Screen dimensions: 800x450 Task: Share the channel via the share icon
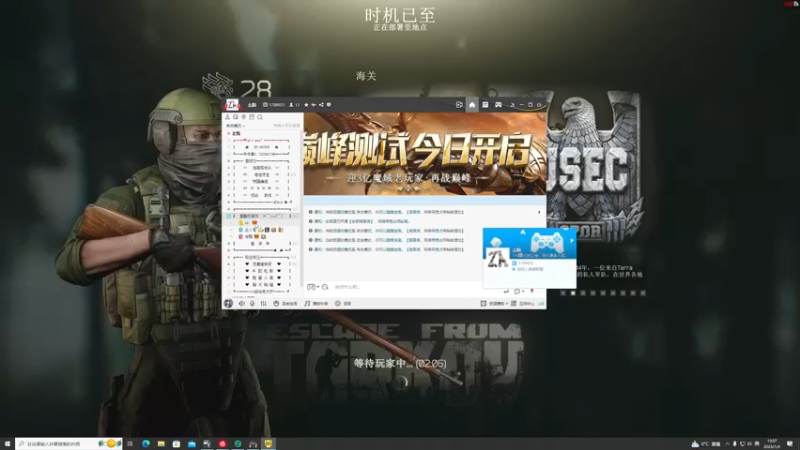pyautogui.click(x=321, y=105)
